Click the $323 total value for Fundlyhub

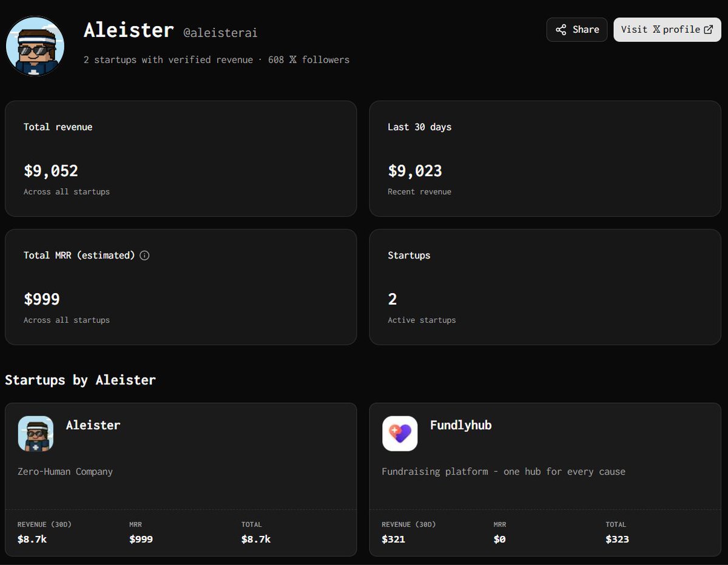pos(617,539)
